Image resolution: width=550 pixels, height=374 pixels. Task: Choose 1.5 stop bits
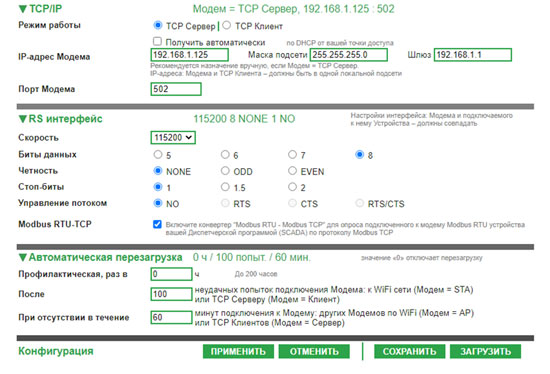point(225,187)
